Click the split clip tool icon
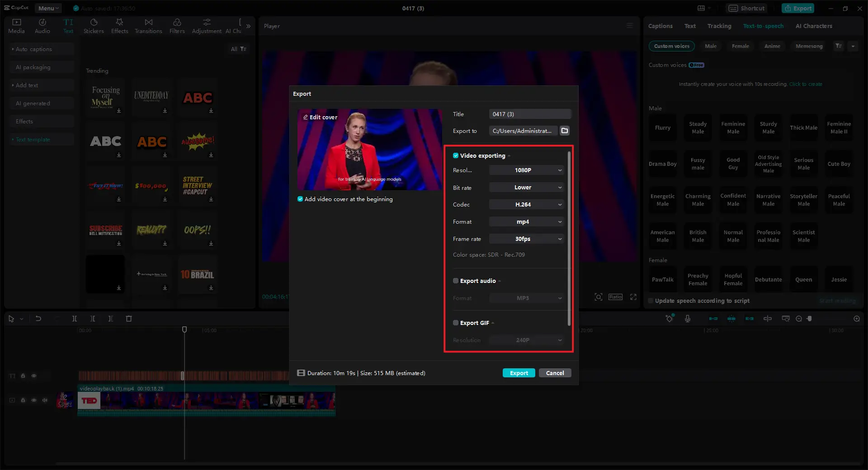 pyautogui.click(x=75, y=319)
